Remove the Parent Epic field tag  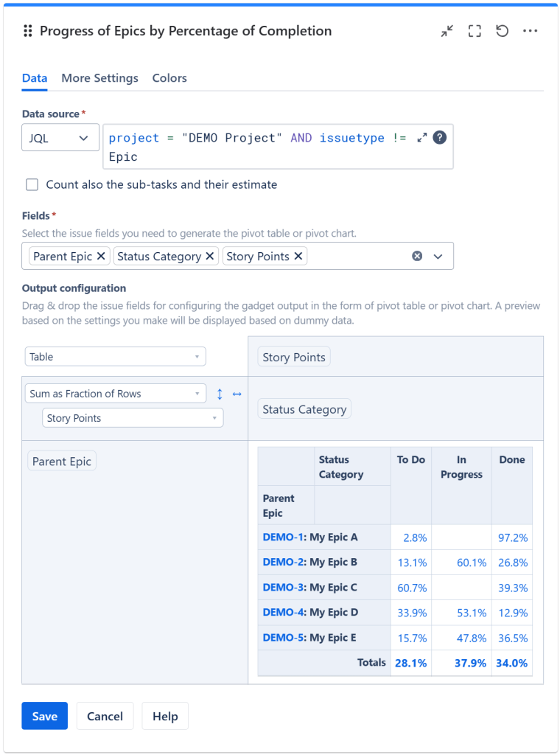tap(101, 256)
